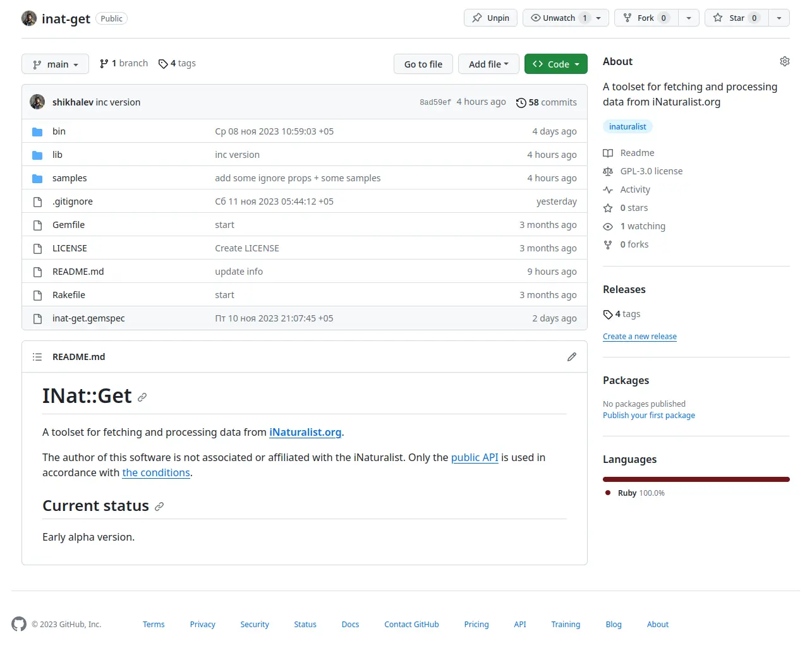812x660 pixels.
Task: View the 1 branch link
Action: [x=124, y=63]
